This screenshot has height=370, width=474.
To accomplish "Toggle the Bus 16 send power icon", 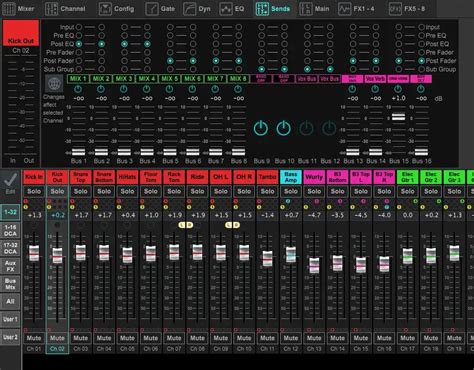I will point(421,89).
